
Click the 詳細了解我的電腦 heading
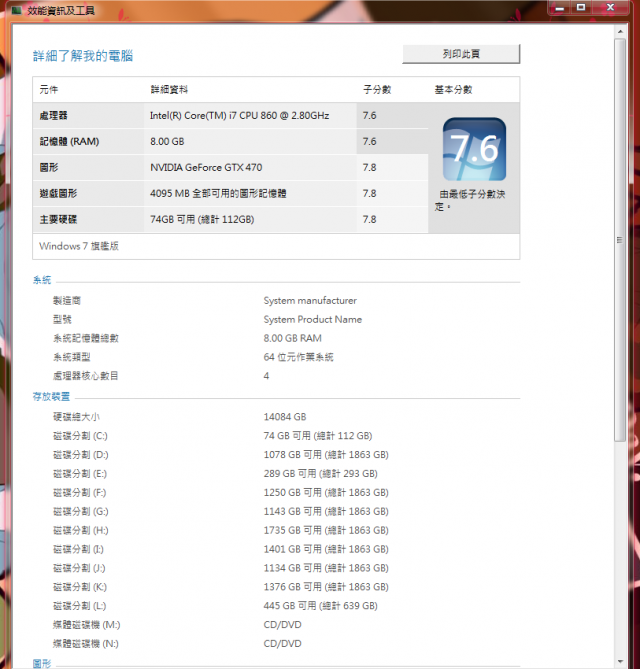83,56
